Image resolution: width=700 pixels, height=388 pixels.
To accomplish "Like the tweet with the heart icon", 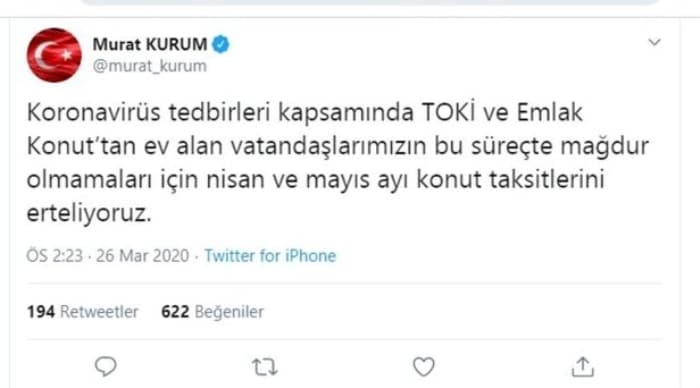I will pyautogui.click(x=423, y=367).
